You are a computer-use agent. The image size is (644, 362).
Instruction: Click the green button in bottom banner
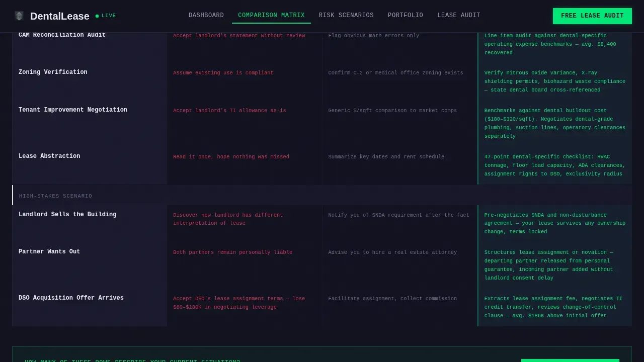pos(570,360)
